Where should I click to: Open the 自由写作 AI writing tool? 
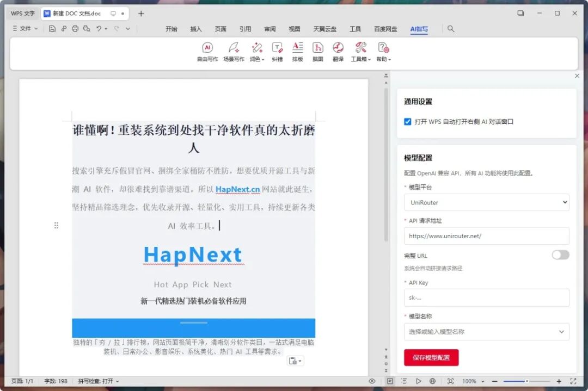(x=207, y=52)
